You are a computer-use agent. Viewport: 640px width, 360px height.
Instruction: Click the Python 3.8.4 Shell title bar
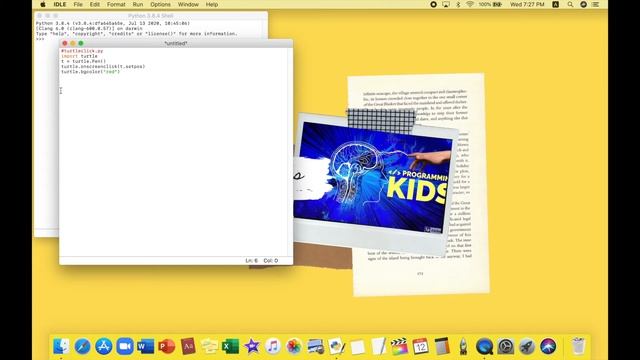pyautogui.click(x=151, y=16)
